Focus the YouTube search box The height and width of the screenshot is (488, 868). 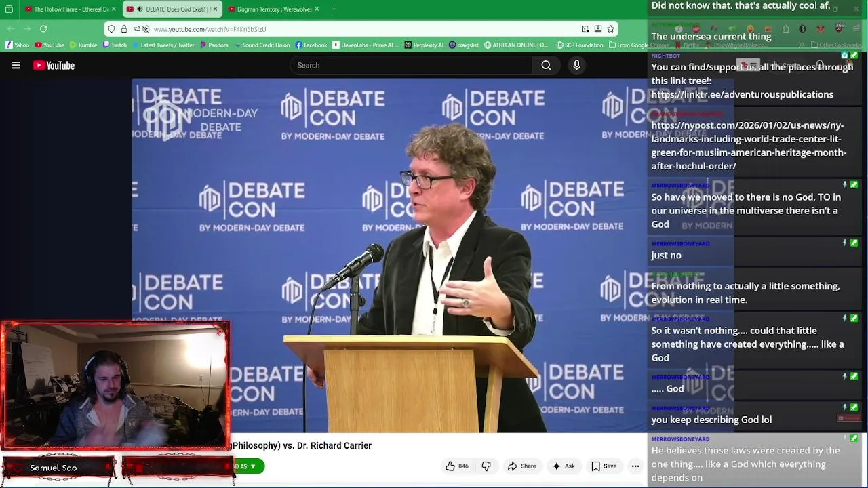[x=412, y=66]
